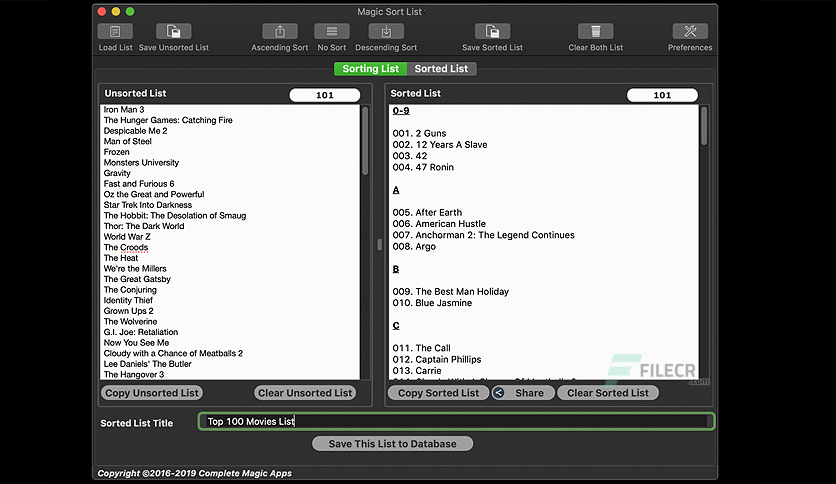Select 'The Hunger Games: Catching Fire' row
Image resolution: width=836 pixels, height=484 pixels.
click(x=168, y=120)
